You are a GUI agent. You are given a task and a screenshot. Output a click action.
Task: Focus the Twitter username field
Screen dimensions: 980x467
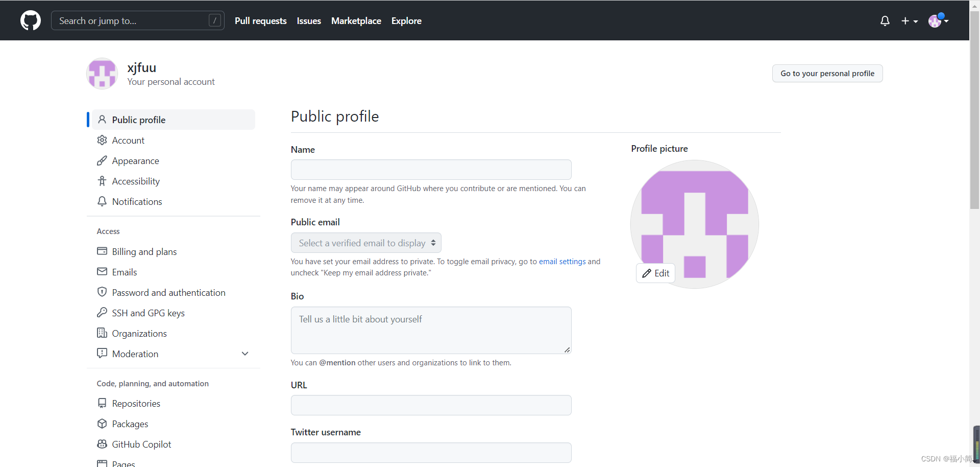pyautogui.click(x=431, y=452)
